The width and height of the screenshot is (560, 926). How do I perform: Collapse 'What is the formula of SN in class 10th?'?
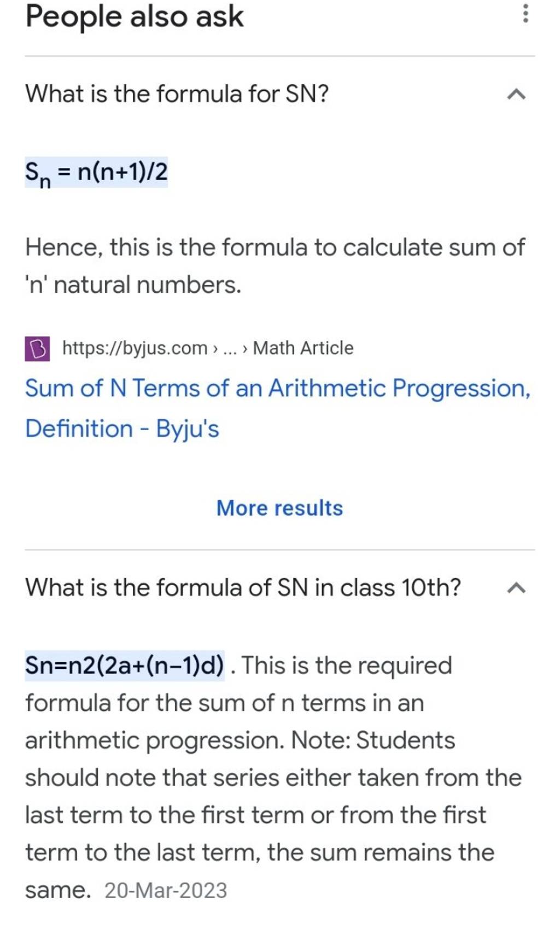pyautogui.click(x=516, y=587)
